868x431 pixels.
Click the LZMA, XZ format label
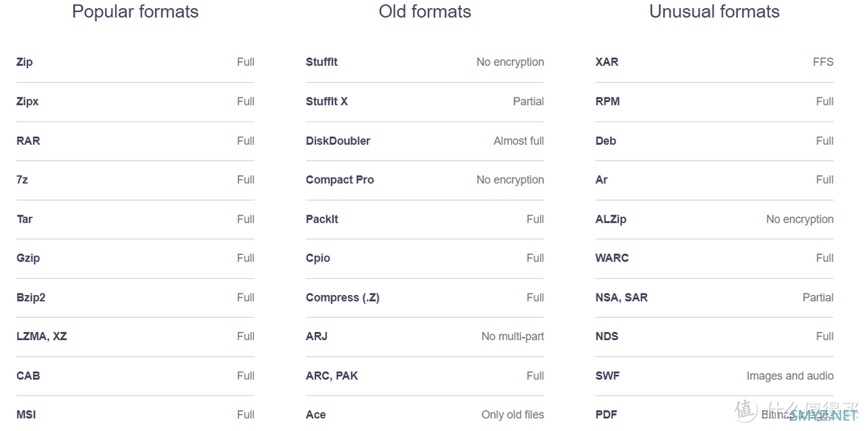42,336
